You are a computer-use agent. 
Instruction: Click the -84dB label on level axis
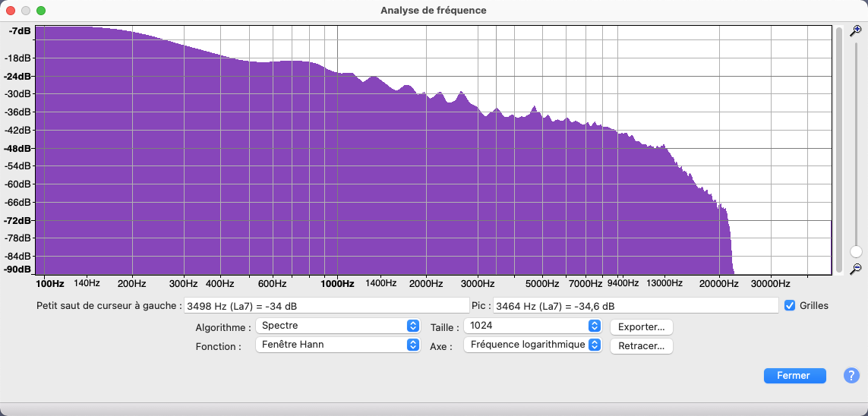tap(17, 256)
